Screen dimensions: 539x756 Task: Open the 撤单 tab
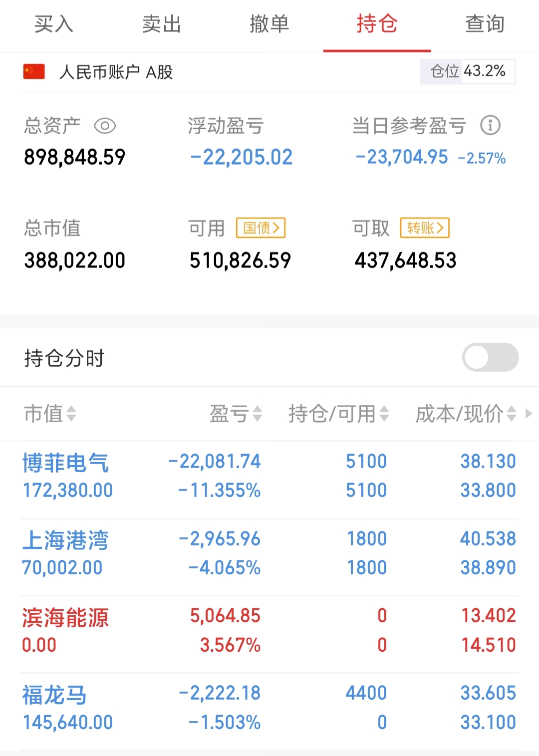pyautogui.click(x=269, y=24)
